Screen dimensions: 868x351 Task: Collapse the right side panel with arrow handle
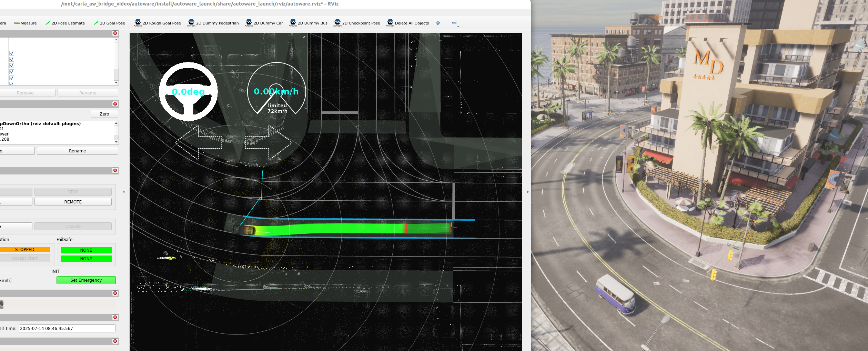pyautogui.click(x=528, y=192)
